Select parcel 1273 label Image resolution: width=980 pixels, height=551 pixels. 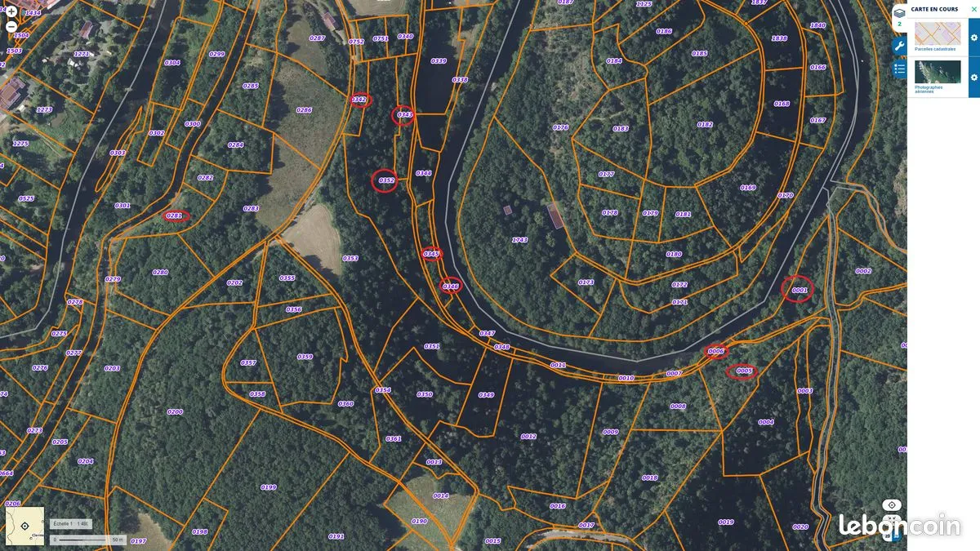click(44, 109)
